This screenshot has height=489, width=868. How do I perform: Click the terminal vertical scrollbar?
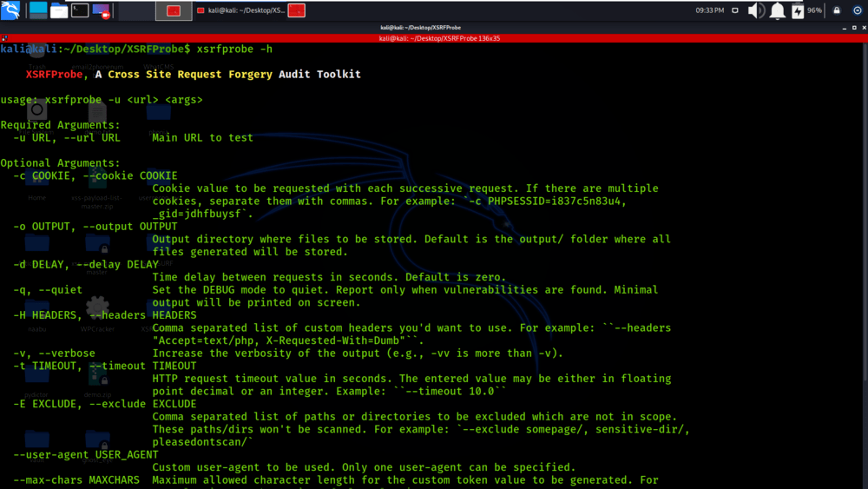(865, 210)
